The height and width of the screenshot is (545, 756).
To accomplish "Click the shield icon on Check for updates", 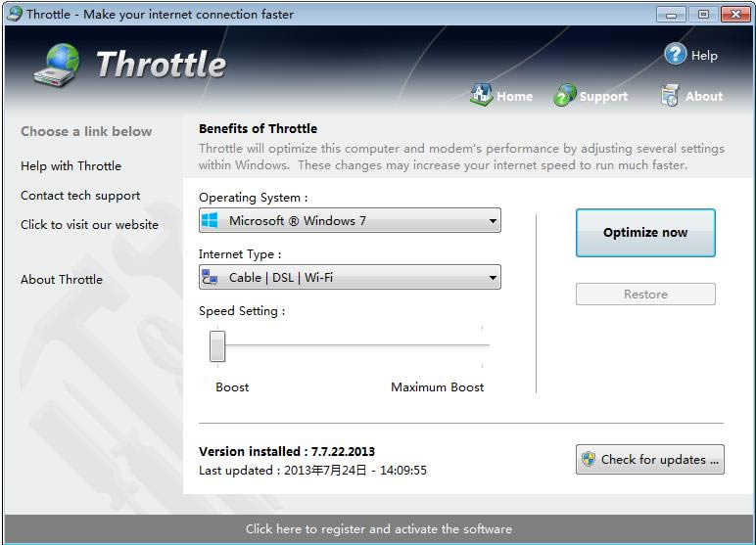I will pos(588,459).
